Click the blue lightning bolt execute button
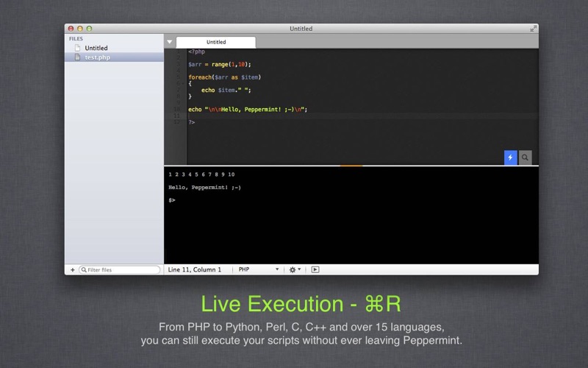 pos(510,158)
